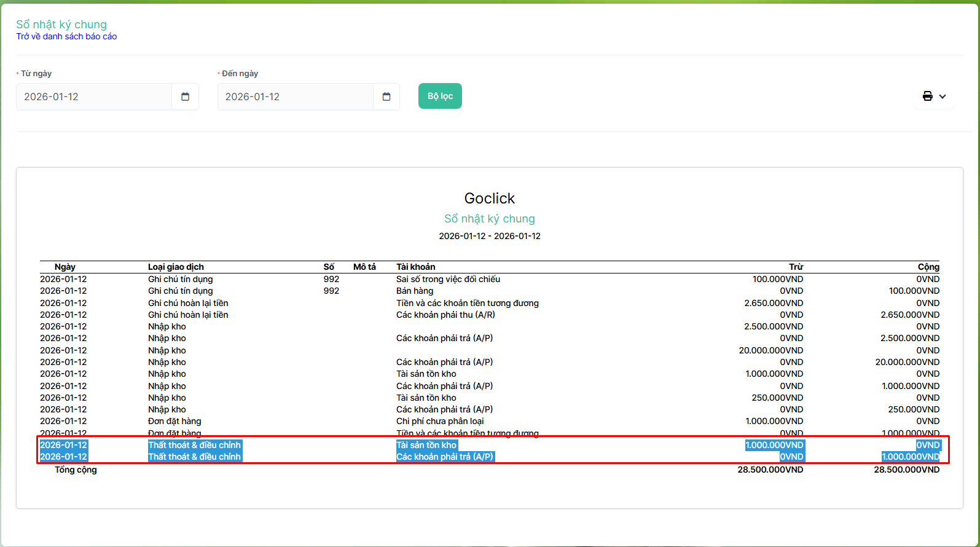Select the Sai số trong việc đối chiếu account

pos(448,279)
